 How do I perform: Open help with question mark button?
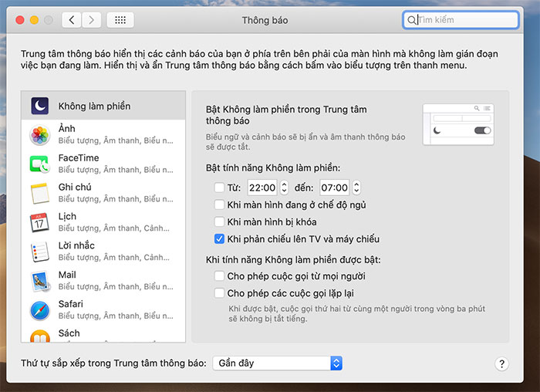point(501,363)
